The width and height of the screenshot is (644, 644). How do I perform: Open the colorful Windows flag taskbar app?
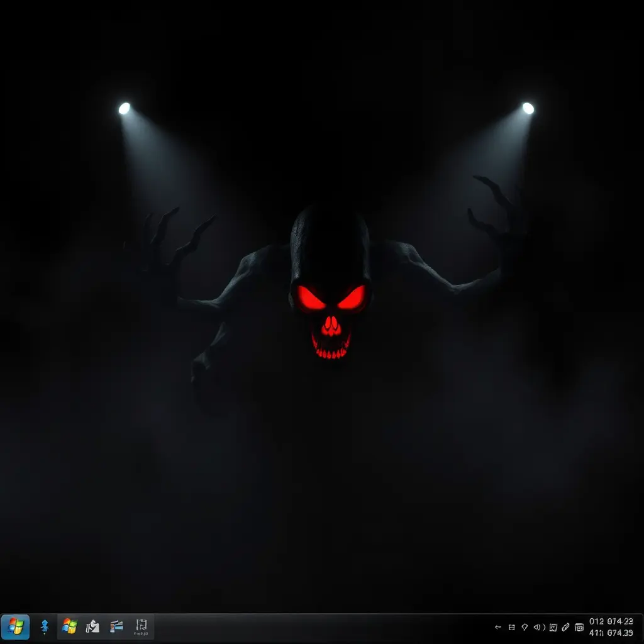coord(69,626)
